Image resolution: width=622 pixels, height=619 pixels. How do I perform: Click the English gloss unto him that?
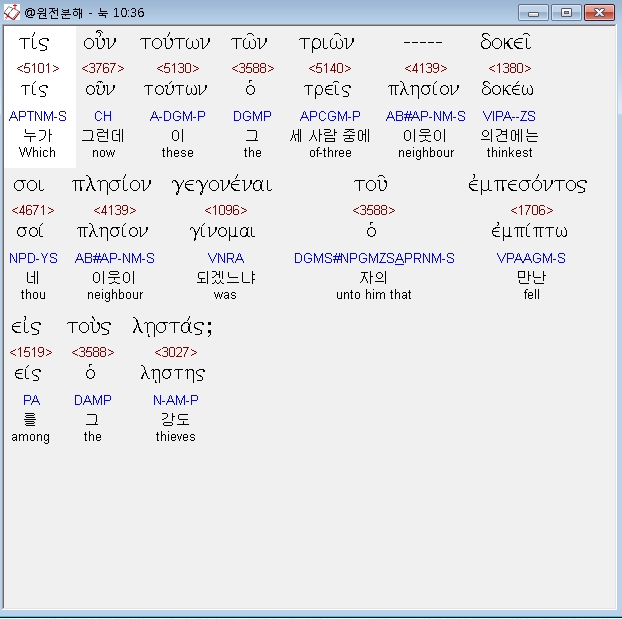click(374, 294)
